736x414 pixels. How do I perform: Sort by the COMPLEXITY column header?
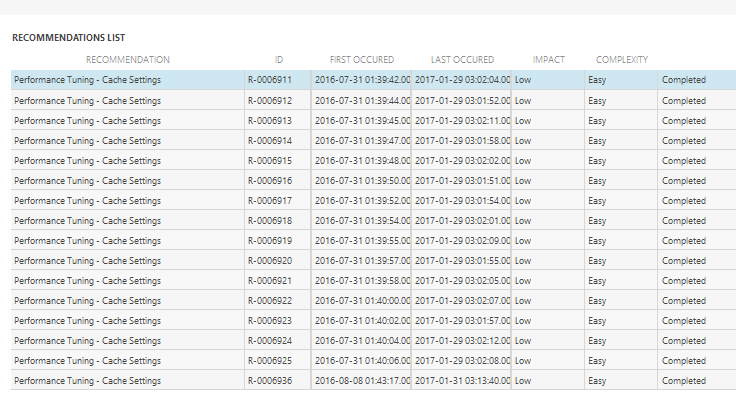tap(622, 60)
